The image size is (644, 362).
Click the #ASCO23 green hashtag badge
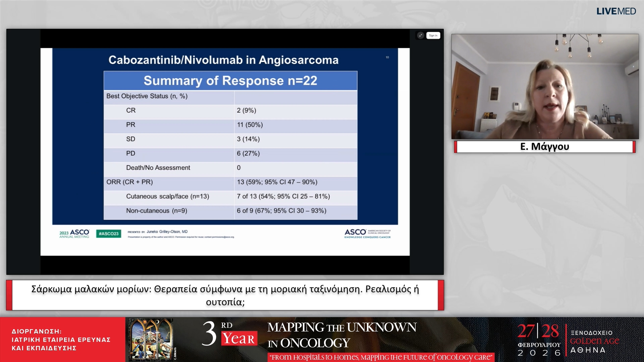pos(109,234)
